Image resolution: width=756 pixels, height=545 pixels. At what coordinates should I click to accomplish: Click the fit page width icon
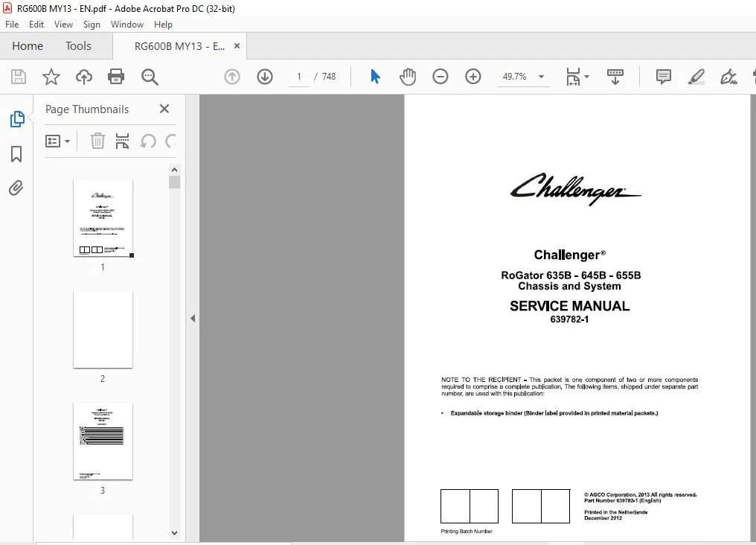pyautogui.click(x=573, y=77)
